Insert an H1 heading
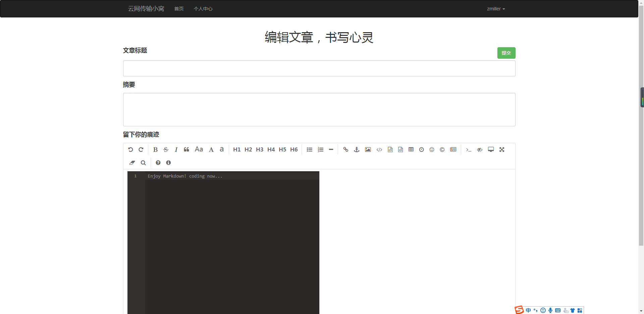 click(237, 149)
